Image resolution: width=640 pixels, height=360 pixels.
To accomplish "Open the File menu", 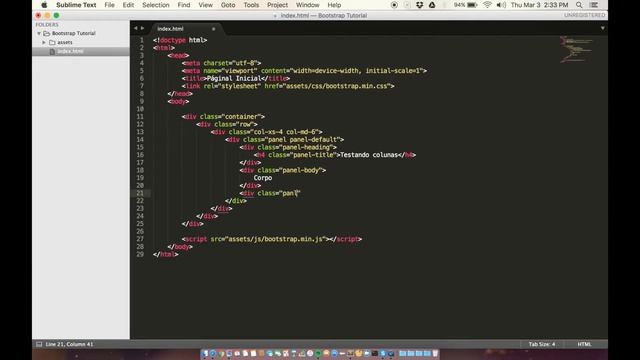I will coord(109,5).
